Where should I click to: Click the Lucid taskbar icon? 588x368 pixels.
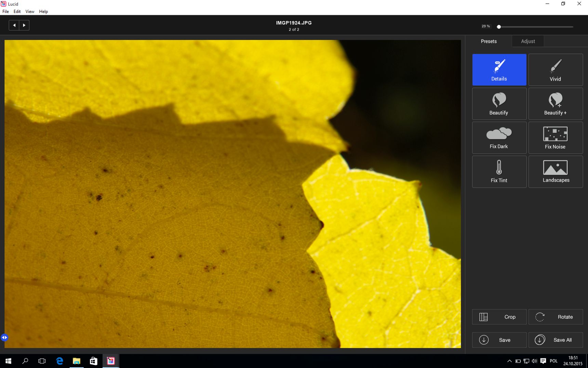point(111,361)
